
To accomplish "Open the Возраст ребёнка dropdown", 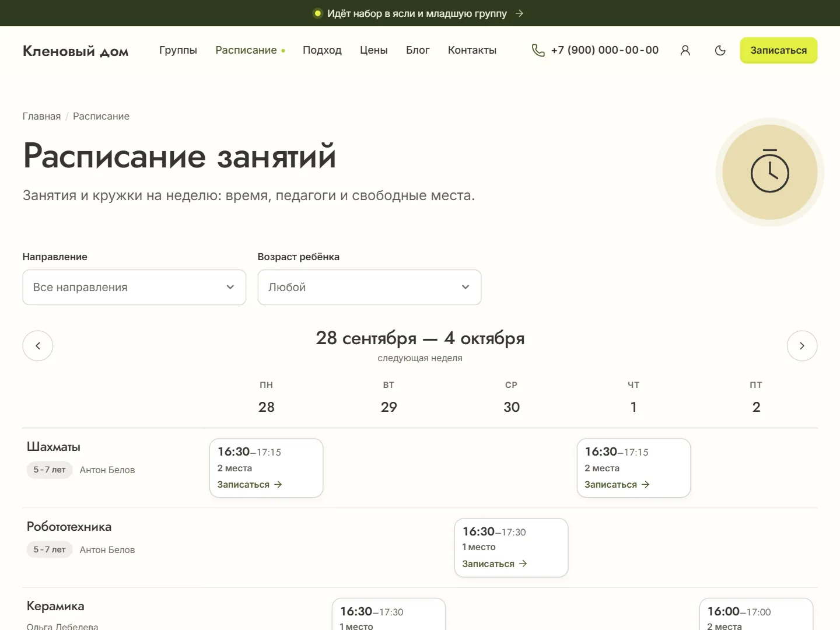I will click(369, 287).
